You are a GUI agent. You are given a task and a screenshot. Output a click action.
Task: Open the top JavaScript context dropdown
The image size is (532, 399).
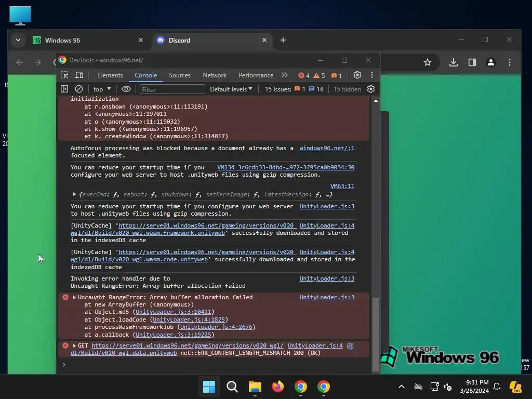[x=102, y=89]
